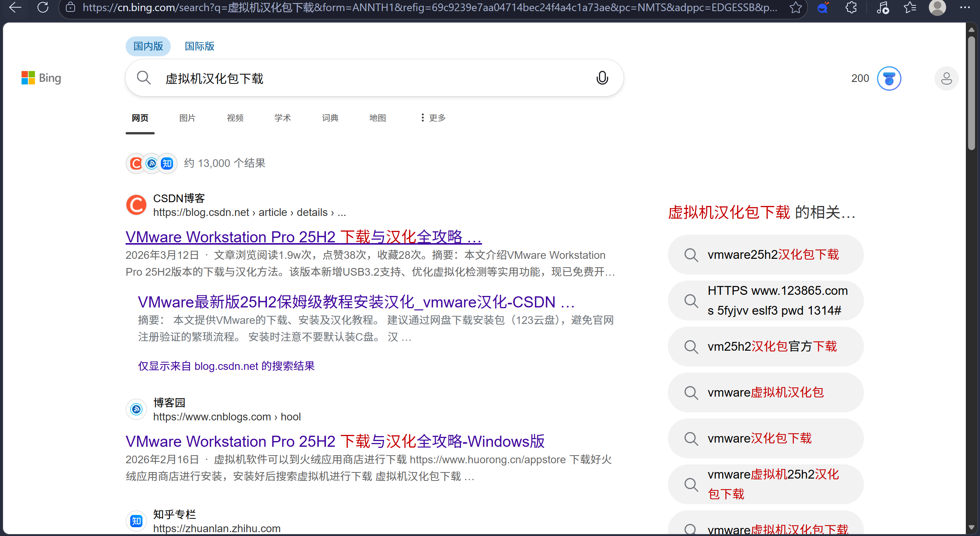The width and height of the screenshot is (980, 536).
Task: Switch to the 视频 tab
Action: [x=235, y=118]
